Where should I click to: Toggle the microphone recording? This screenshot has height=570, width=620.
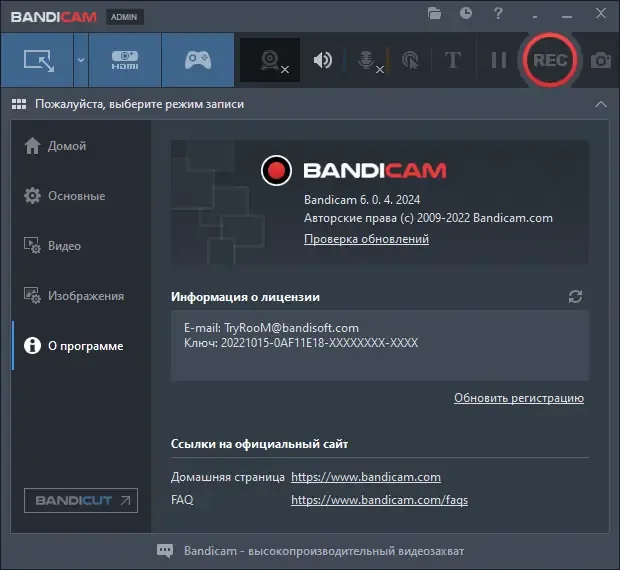tap(366, 60)
